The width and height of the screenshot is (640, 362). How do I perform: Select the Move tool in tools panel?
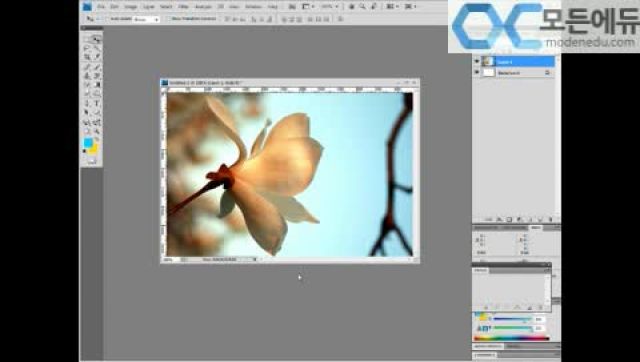tap(96, 39)
